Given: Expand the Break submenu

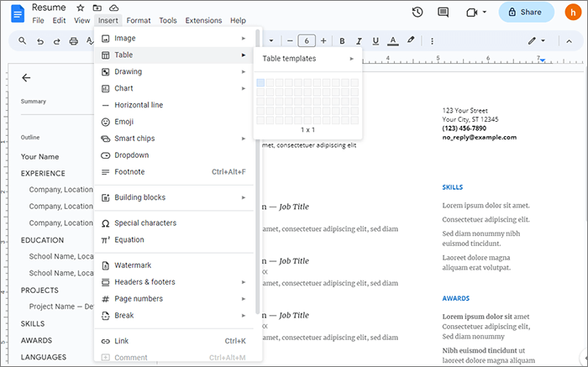Looking at the screenshot, I should point(174,315).
